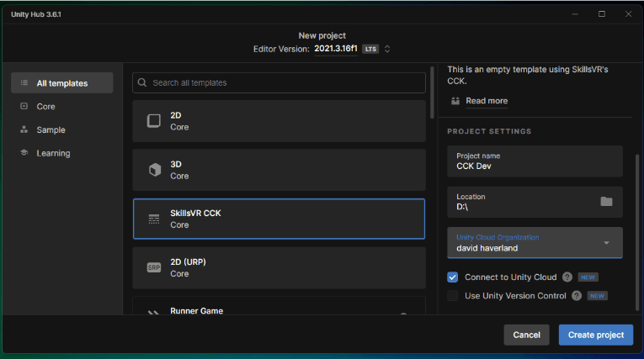This screenshot has height=359, width=644.
Task: Click the project settings panel scrollbar
Action: (637, 232)
